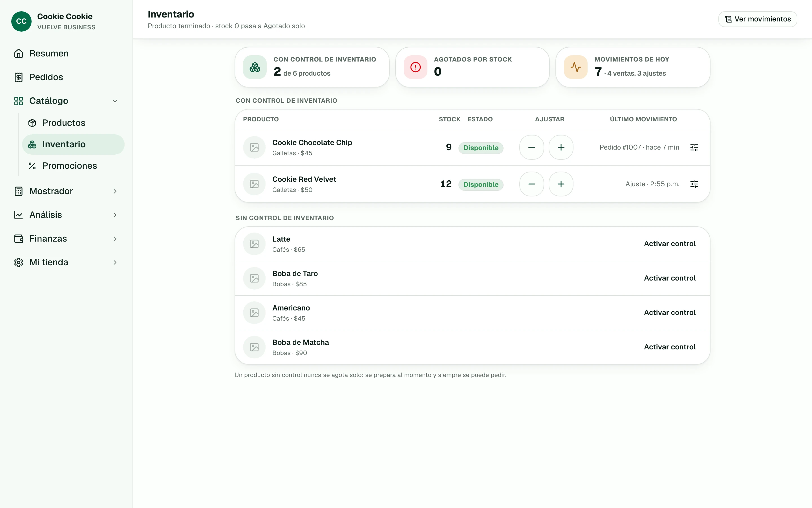The image size is (812, 508).
Task: Click the green boxes icon in inventory control card
Action: point(255,67)
